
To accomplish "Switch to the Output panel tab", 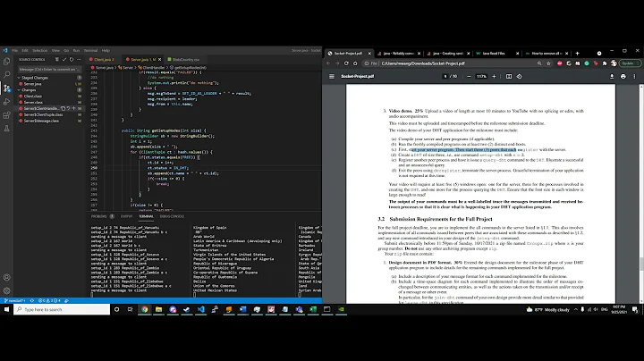I will [x=126, y=216].
